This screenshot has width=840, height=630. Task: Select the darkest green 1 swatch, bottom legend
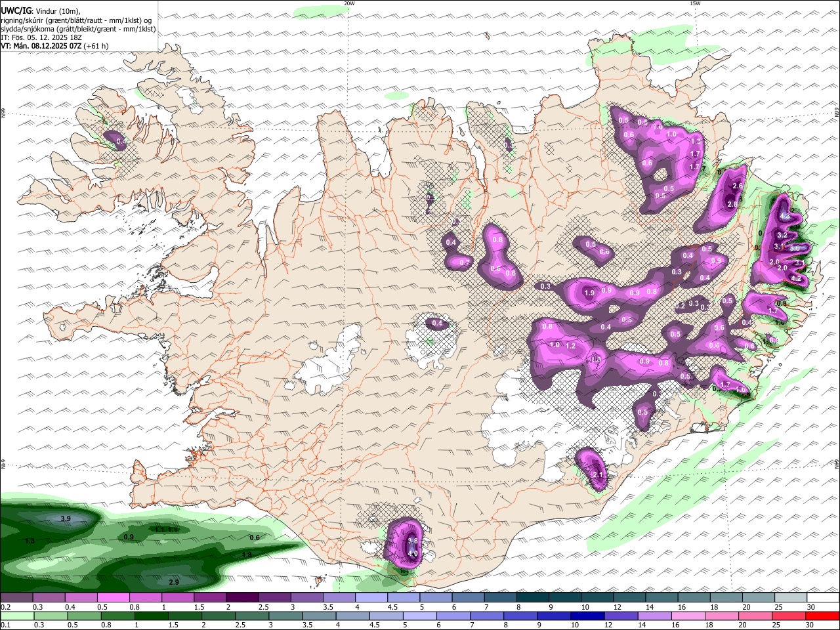(150, 616)
